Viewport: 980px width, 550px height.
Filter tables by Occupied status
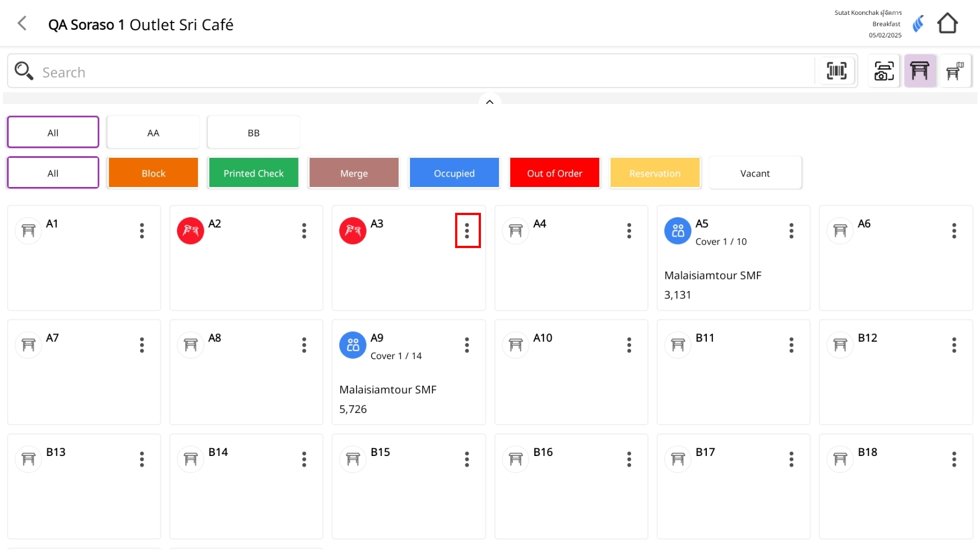coord(454,173)
